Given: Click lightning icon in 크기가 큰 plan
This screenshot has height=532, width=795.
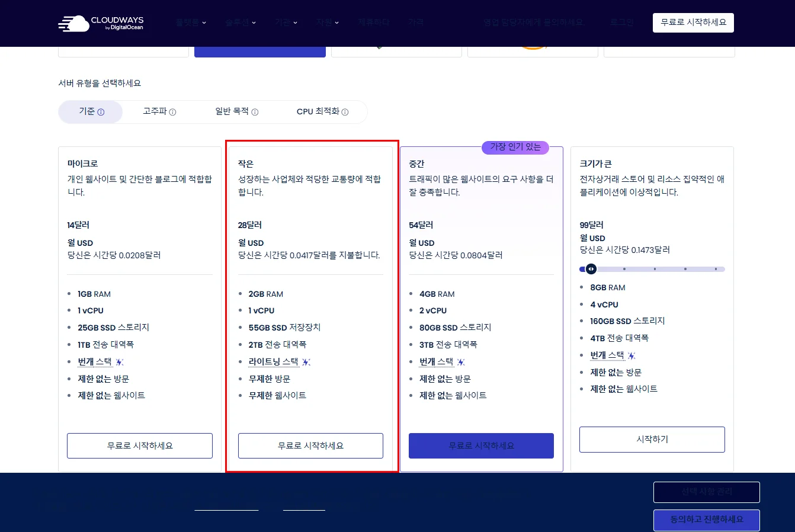Looking at the screenshot, I should point(631,355).
